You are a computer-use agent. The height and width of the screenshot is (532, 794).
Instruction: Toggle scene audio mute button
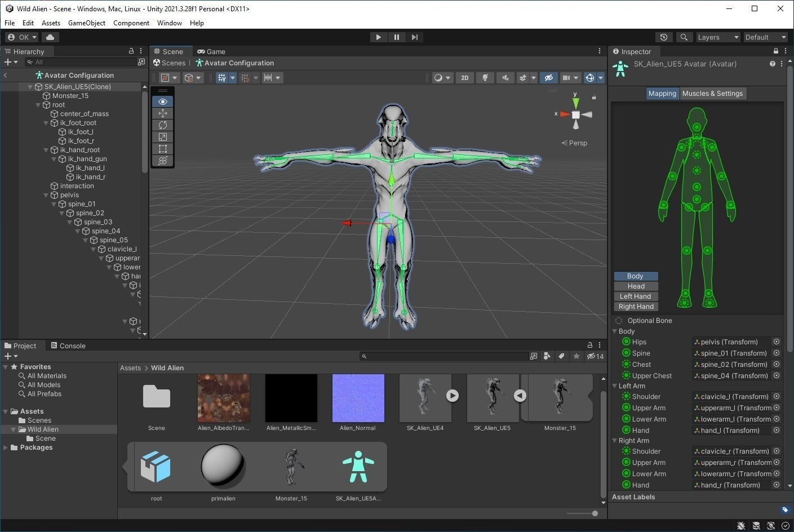click(x=505, y=78)
